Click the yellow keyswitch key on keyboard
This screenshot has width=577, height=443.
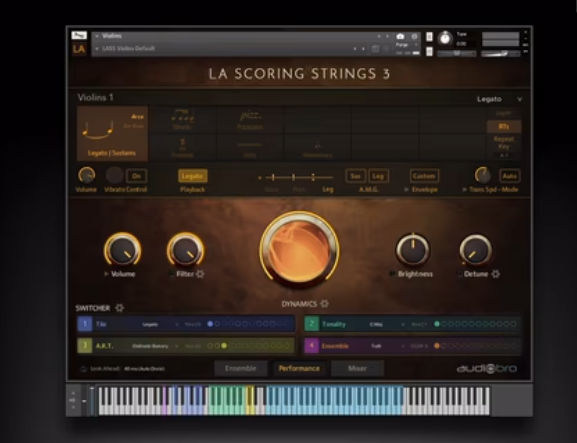click(251, 400)
